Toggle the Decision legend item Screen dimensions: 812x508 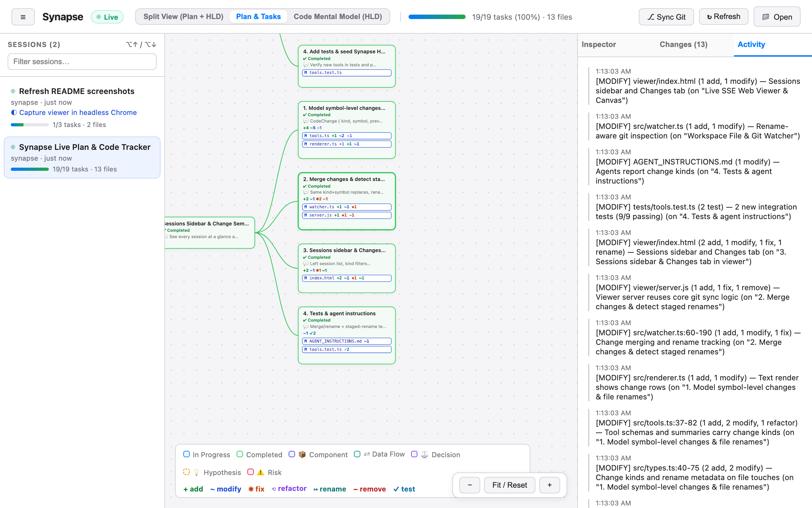(x=435, y=454)
